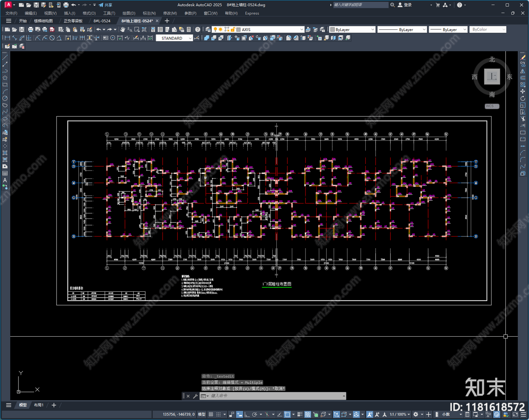
Task: Click the Pan hand tool icon
Action: point(123,29)
